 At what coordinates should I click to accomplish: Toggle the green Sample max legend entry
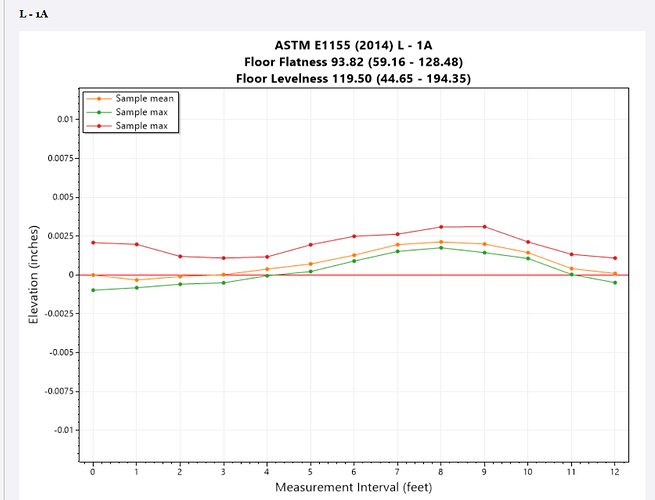143,113
